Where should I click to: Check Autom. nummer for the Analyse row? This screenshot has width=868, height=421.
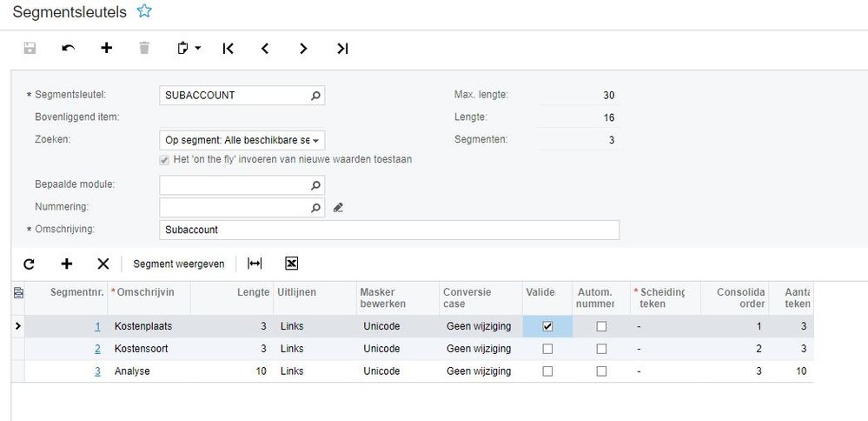(x=600, y=371)
